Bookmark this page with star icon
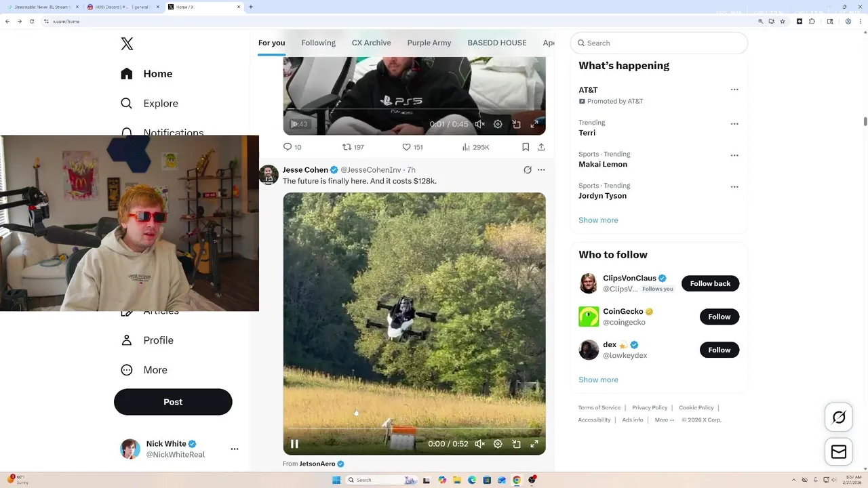Image resolution: width=868 pixels, height=488 pixels. tap(783, 21)
